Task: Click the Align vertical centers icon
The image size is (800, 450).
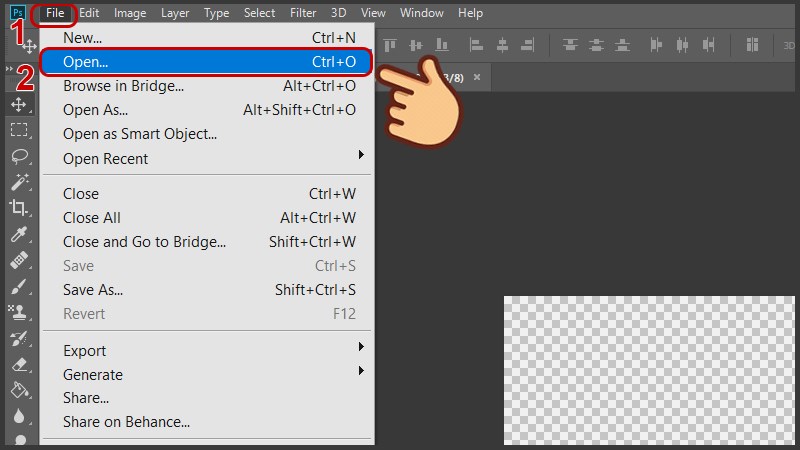Action: click(x=416, y=45)
